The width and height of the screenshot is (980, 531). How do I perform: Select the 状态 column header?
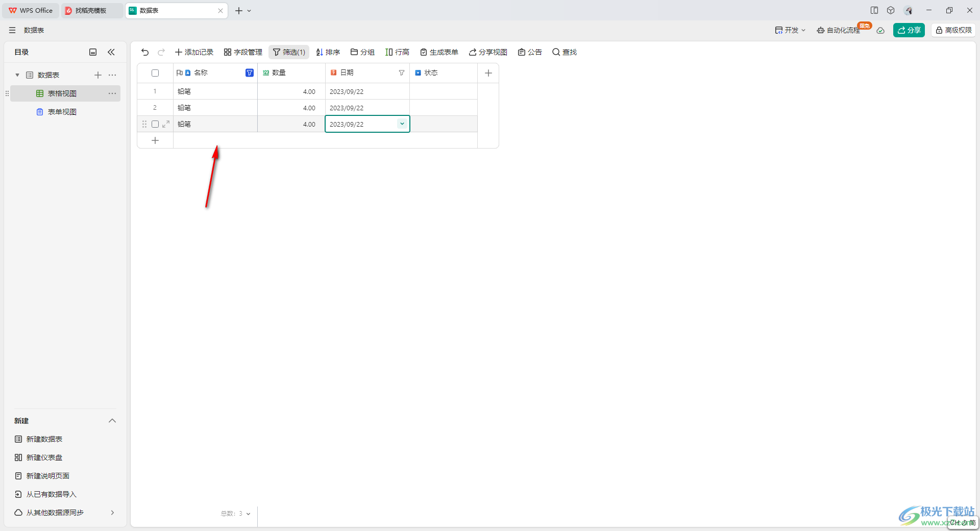(x=444, y=73)
